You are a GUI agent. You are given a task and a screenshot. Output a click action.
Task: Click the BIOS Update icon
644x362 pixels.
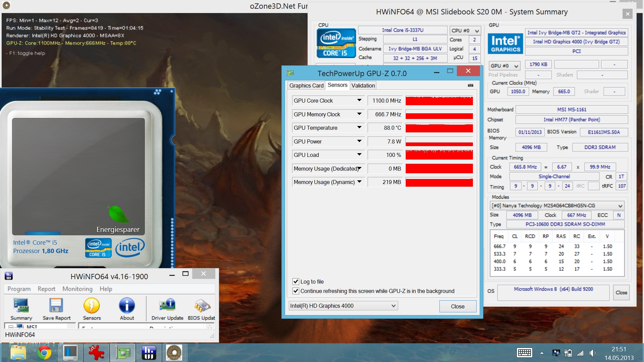(x=201, y=309)
